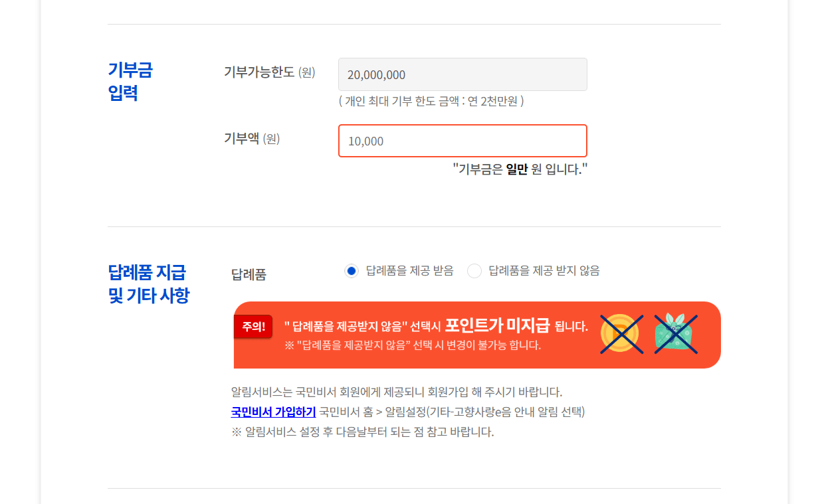Image resolution: width=816 pixels, height=504 pixels.
Task: Click the 기부가능한도 (원) field label
Action: point(270,72)
